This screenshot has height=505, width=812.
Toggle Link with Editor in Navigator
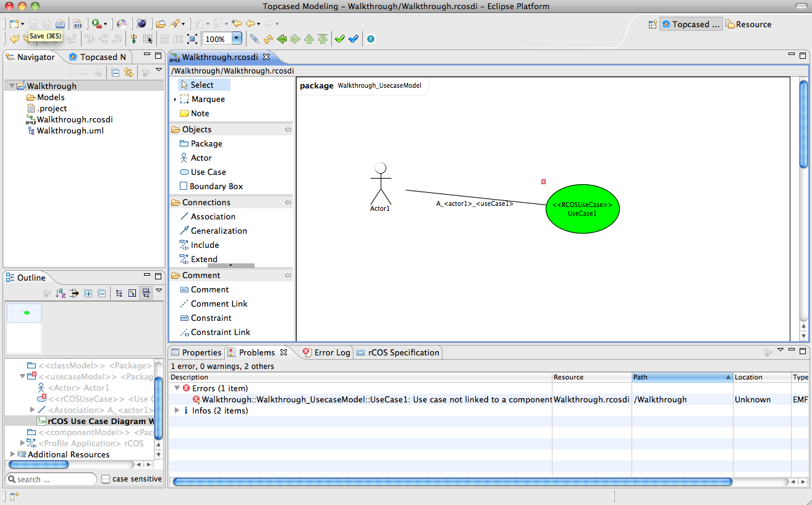[129, 72]
